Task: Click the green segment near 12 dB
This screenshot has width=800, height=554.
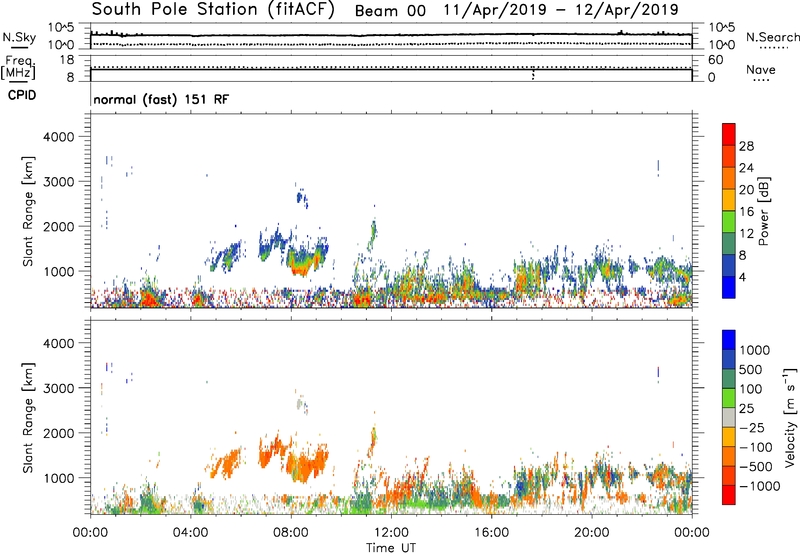Action: (729, 222)
